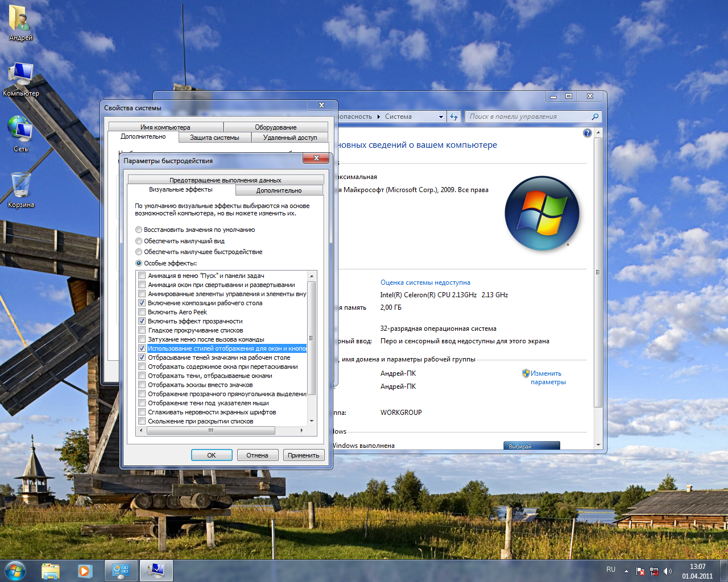Open the Андрей user folder icon
Screen dimensions: 728x582
(20, 23)
